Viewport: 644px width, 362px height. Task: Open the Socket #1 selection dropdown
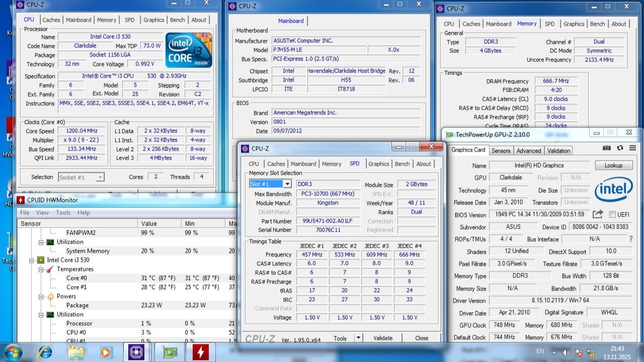100,177
